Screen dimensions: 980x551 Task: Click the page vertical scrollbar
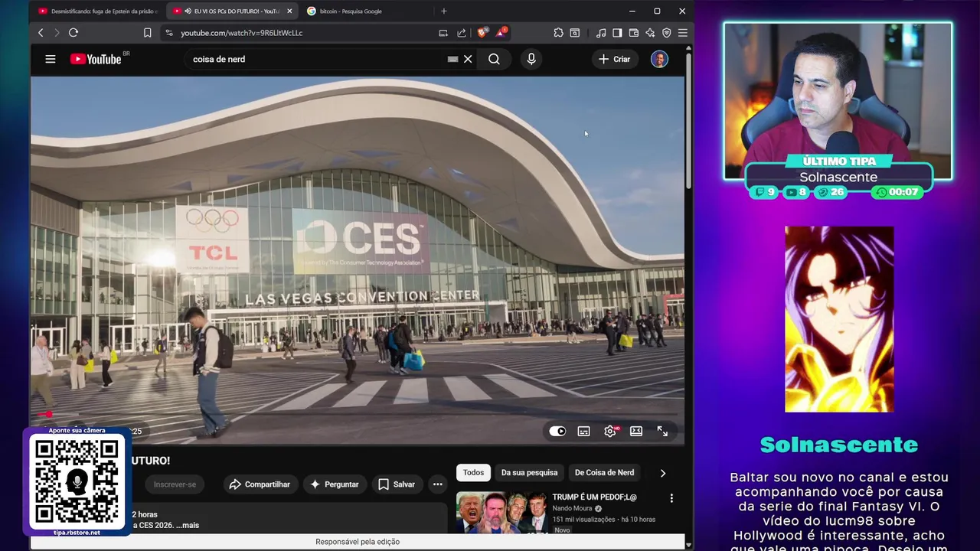point(688,121)
